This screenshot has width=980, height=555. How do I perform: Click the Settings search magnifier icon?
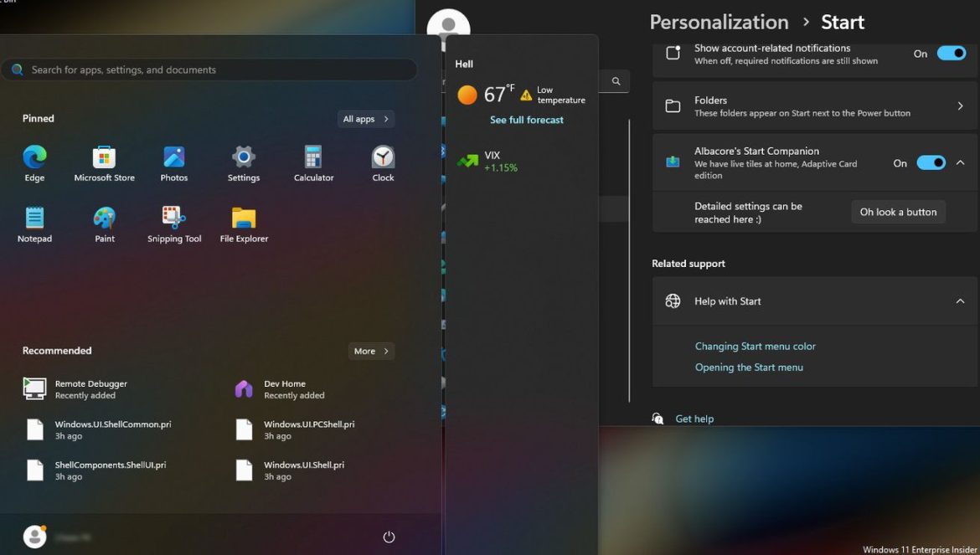click(616, 81)
